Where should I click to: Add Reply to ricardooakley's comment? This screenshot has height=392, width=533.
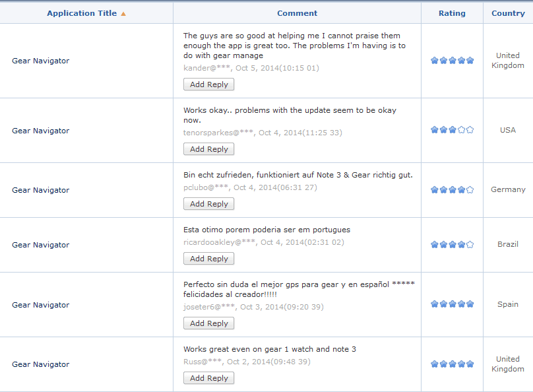pos(208,259)
